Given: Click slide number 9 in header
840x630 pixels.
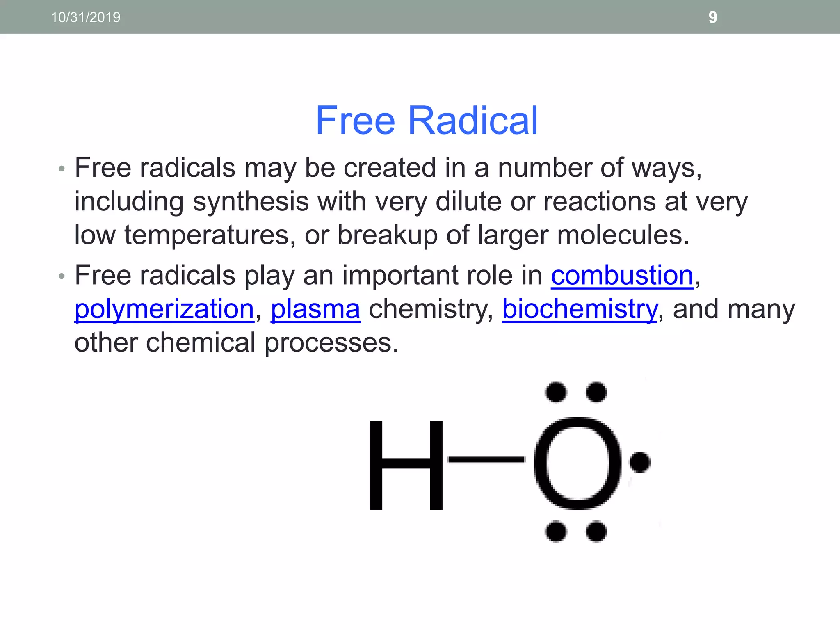Looking at the screenshot, I should click(713, 17).
